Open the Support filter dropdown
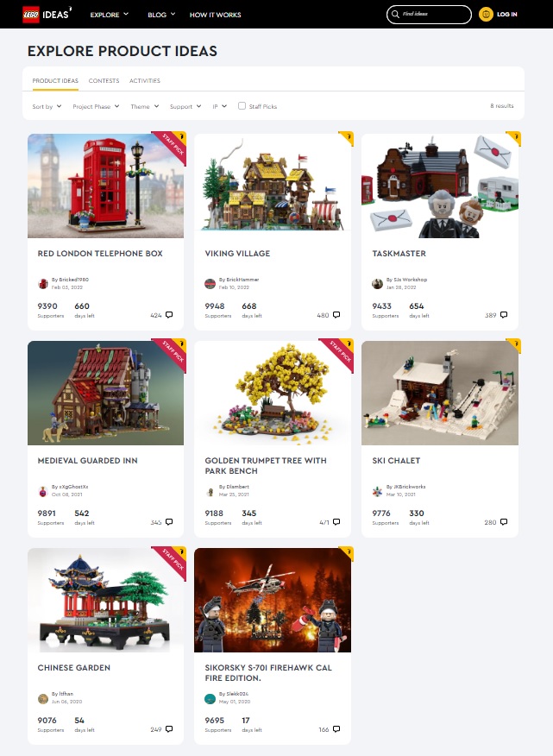The height and width of the screenshot is (756, 553). [x=185, y=106]
